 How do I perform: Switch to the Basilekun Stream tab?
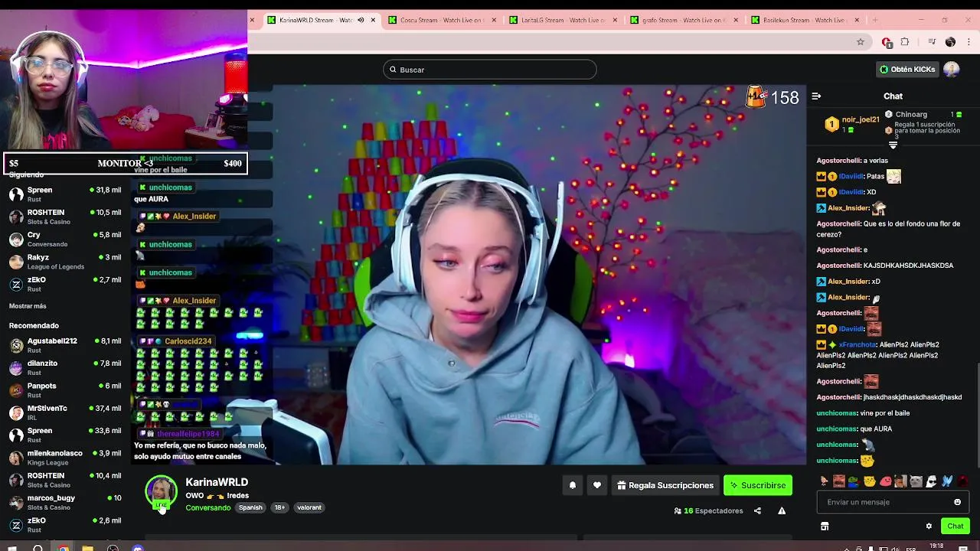click(804, 20)
